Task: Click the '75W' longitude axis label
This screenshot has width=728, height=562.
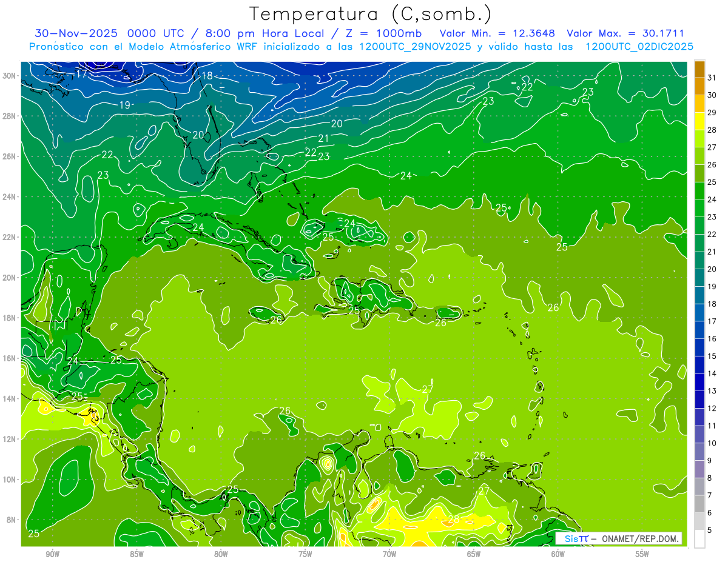Action: [305, 554]
